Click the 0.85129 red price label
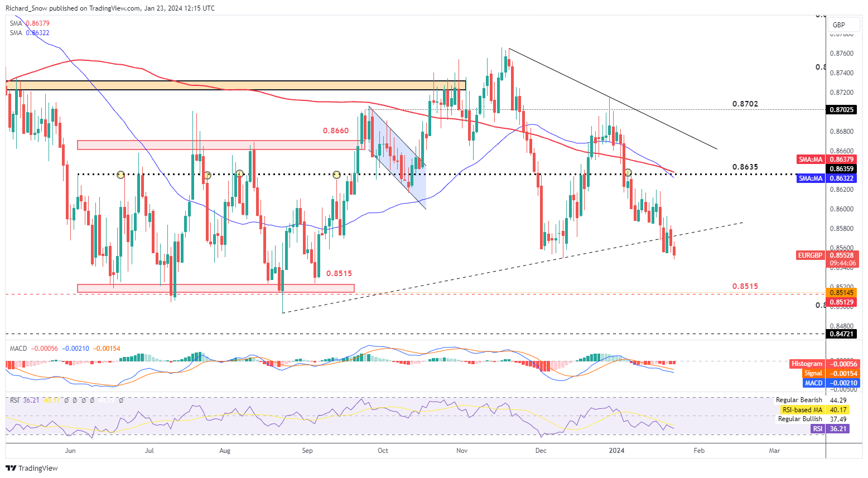868x478 pixels. pyautogui.click(x=842, y=302)
